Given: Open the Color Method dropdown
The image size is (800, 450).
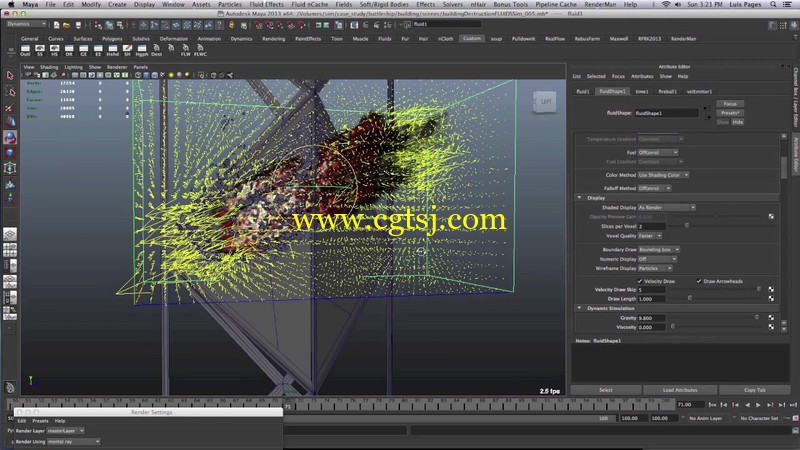Looking at the screenshot, I should tap(663, 175).
